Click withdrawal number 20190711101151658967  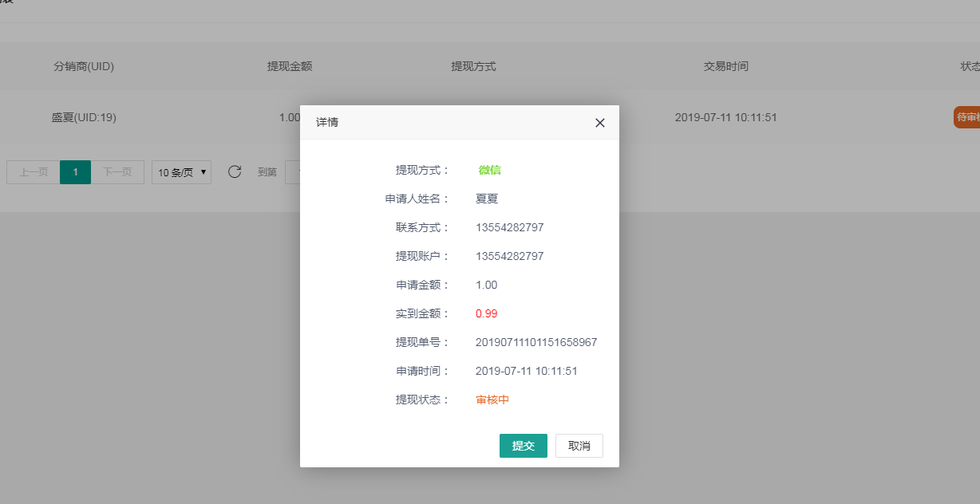(535, 342)
